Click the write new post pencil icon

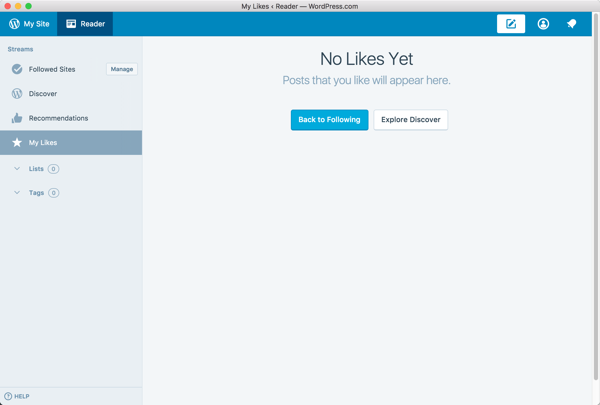pyautogui.click(x=511, y=24)
